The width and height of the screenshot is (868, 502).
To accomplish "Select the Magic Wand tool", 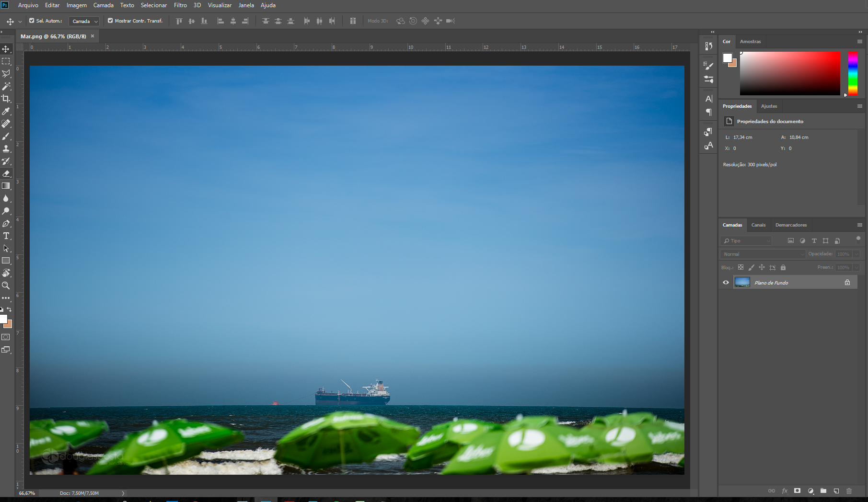I will [x=6, y=86].
